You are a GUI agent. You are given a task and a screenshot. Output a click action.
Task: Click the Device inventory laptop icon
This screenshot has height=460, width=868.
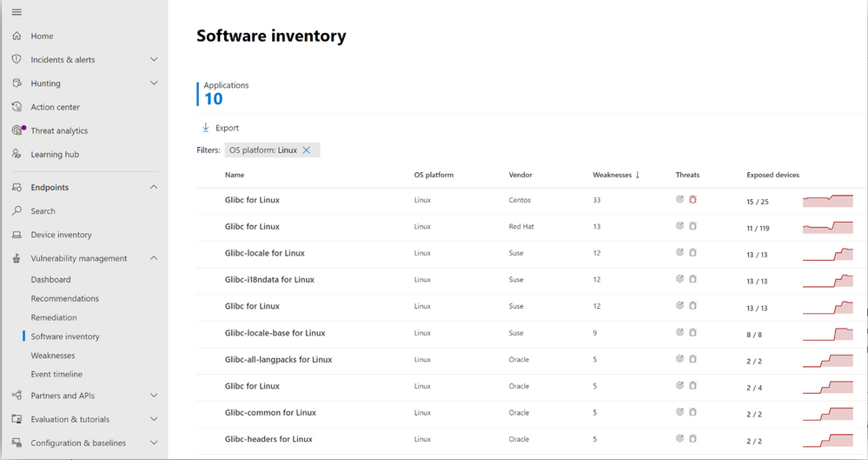tap(17, 235)
